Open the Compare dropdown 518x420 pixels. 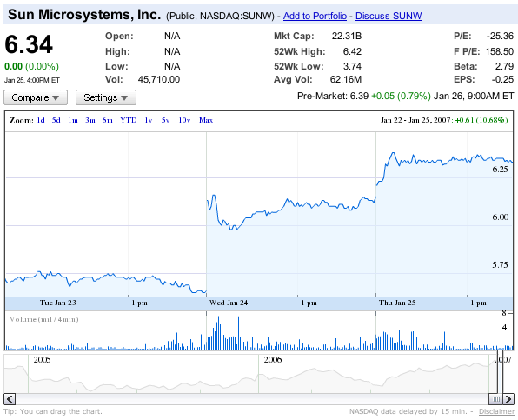[x=36, y=97]
